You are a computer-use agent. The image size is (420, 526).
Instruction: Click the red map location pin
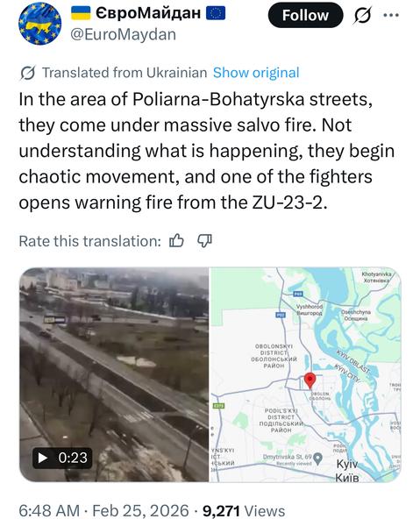(310, 380)
